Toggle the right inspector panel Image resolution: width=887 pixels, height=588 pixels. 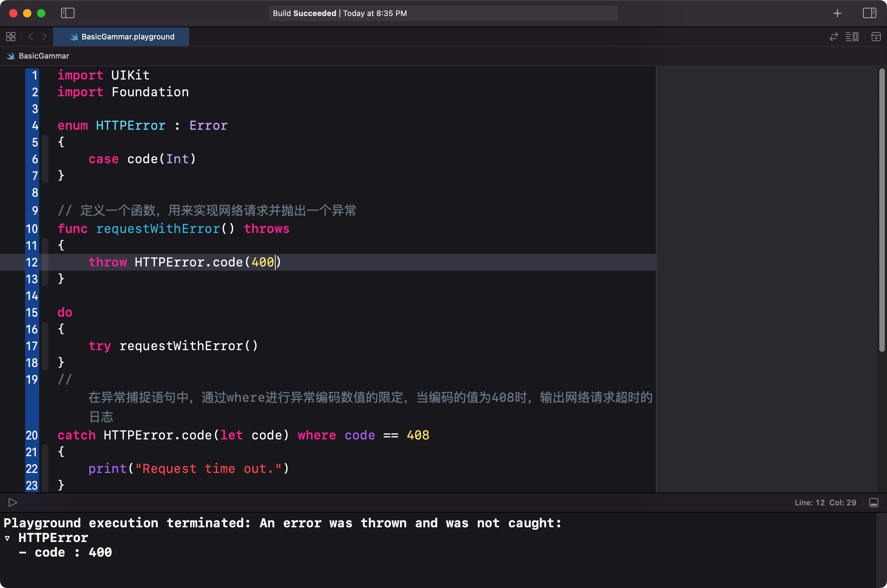click(869, 13)
